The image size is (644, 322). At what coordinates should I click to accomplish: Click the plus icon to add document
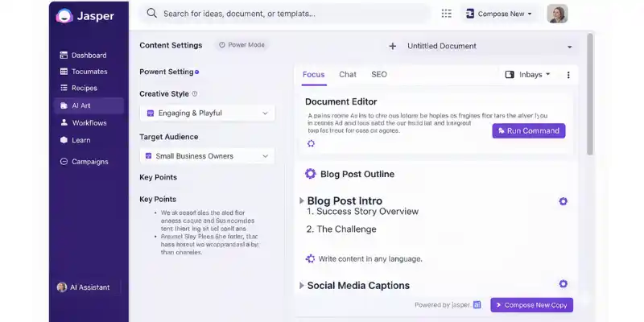pos(393,47)
